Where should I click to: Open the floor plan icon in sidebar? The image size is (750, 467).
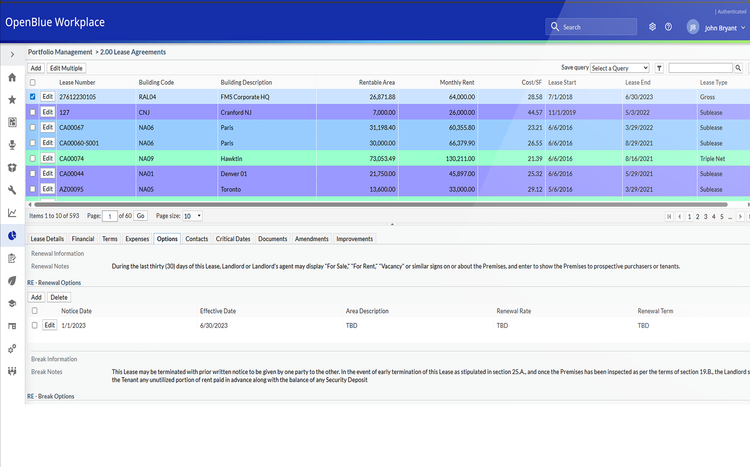pos(12,326)
